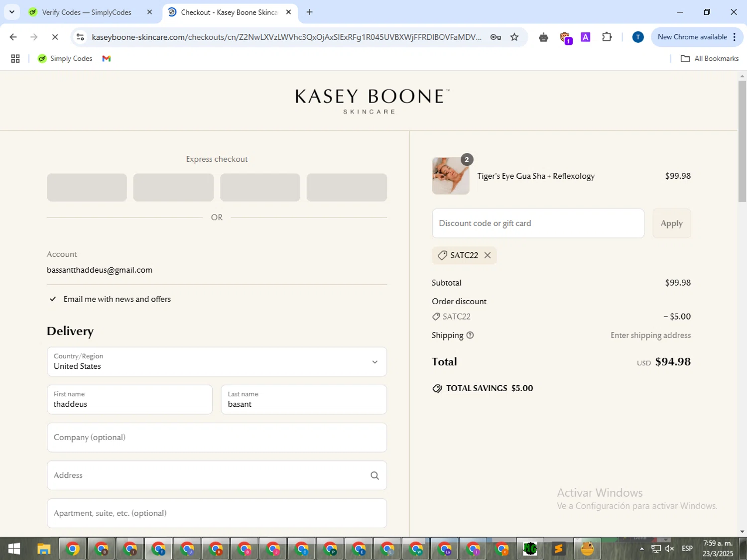Viewport: 747px width, 560px height.
Task: Click the Last name field
Action: [x=304, y=400]
